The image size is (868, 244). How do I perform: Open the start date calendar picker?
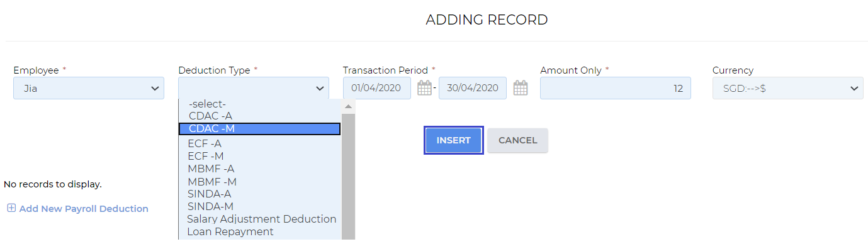click(424, 88)
